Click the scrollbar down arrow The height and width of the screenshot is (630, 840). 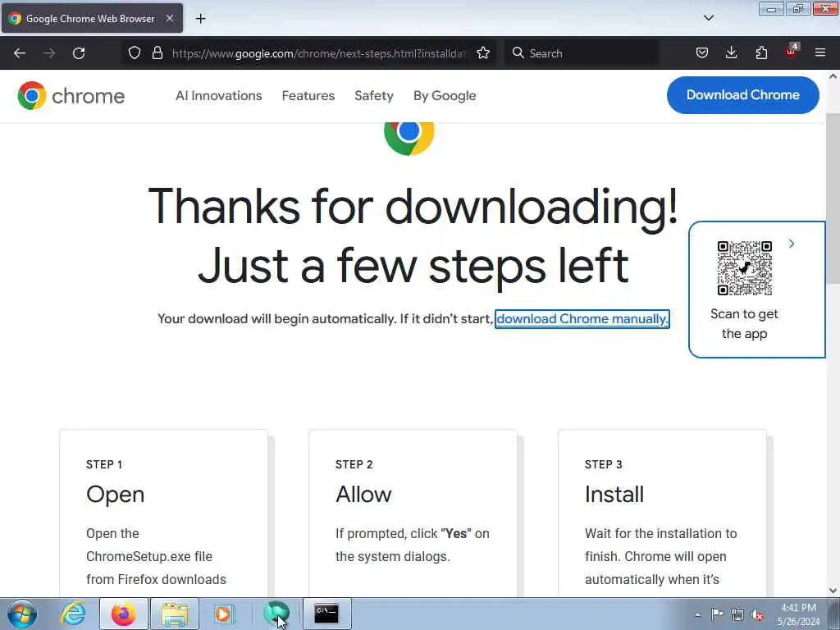[833, 591]
